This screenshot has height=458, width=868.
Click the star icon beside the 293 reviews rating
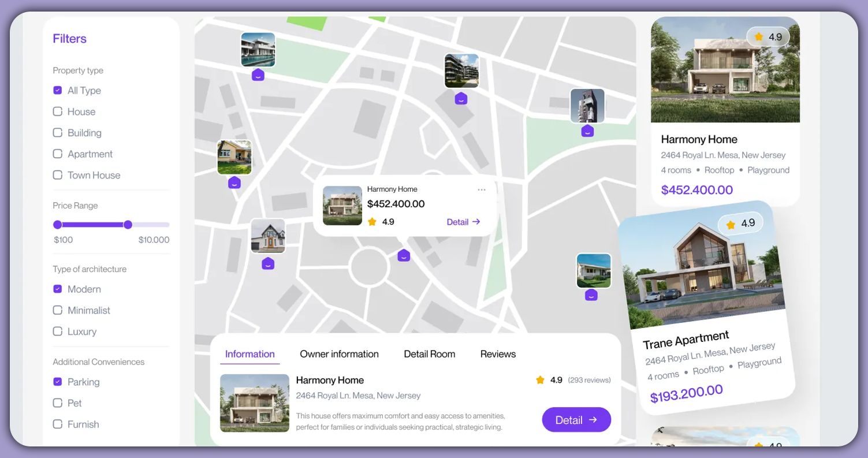(541, 380)
